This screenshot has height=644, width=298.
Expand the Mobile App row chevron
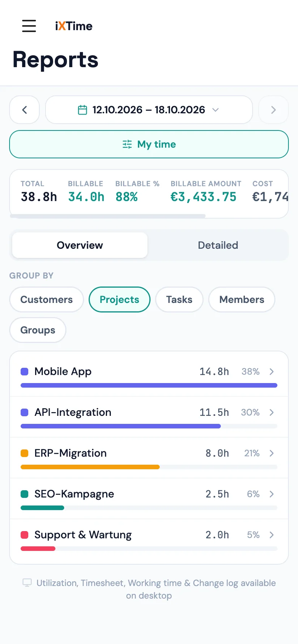(x=272, y=372)
